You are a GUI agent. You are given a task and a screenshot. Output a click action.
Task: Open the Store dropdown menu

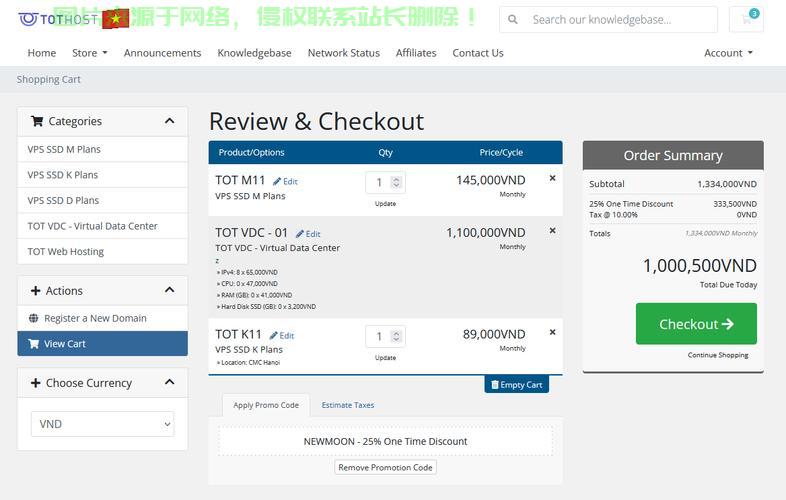pyautogui.click(x=90, y=53)
